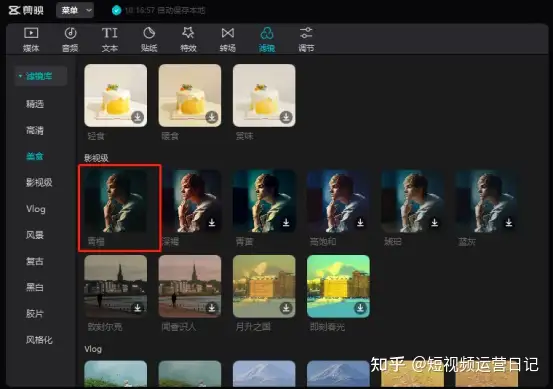This screenshot has height=389, width=554.
Task: Open the 转场 transitions tab
Action: tap(228, 40)
